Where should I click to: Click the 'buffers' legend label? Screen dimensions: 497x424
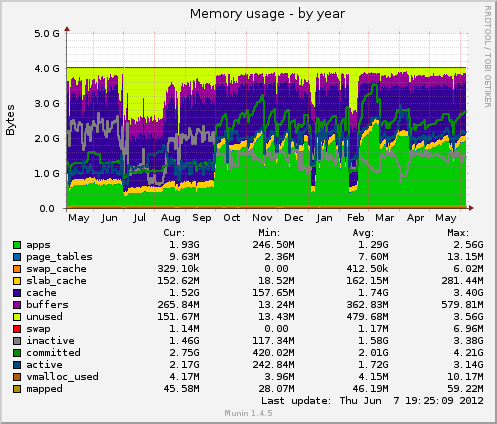[x=47, y=305]
